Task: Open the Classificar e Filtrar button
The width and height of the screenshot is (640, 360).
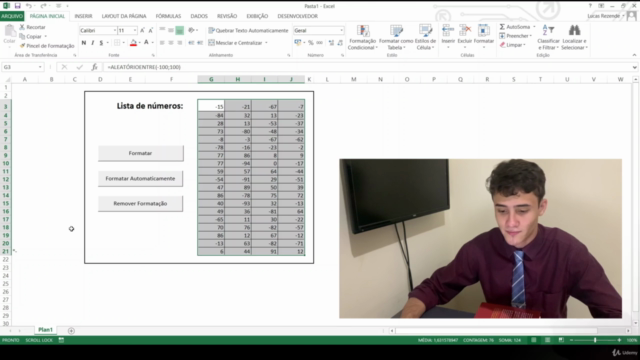Action: tap(548, 37)
